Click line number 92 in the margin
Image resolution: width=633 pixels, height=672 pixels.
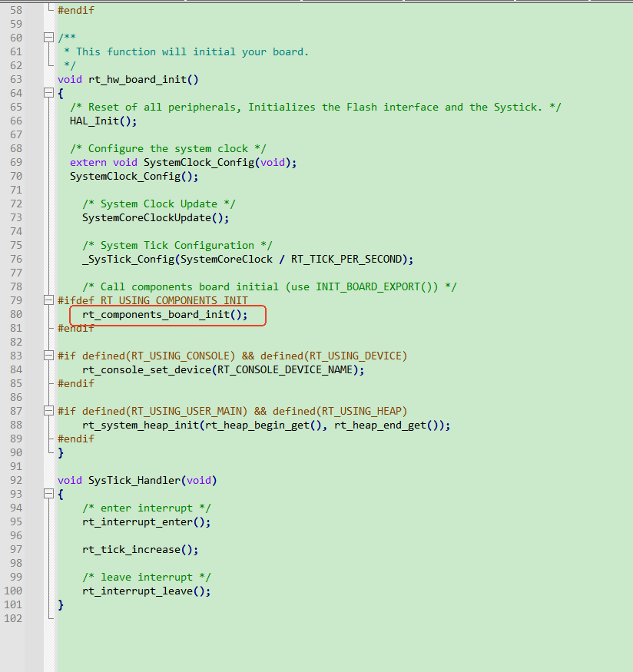(x=16, y=481)
